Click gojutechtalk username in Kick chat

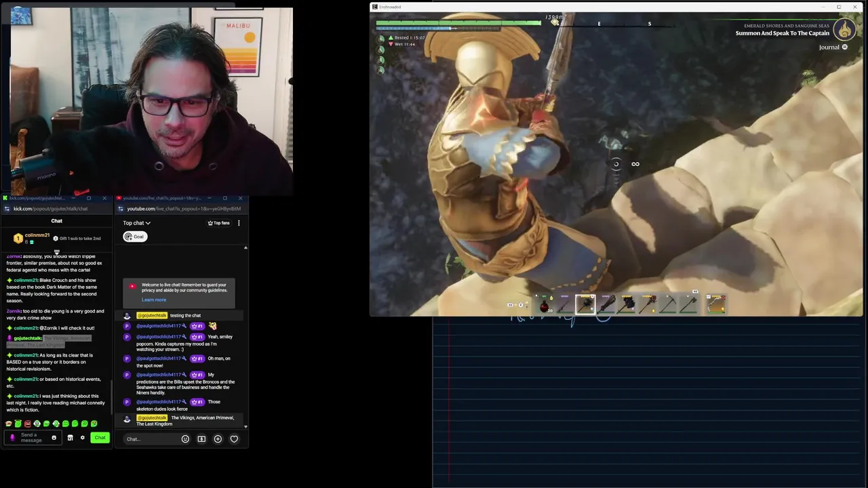pos(28,338)
